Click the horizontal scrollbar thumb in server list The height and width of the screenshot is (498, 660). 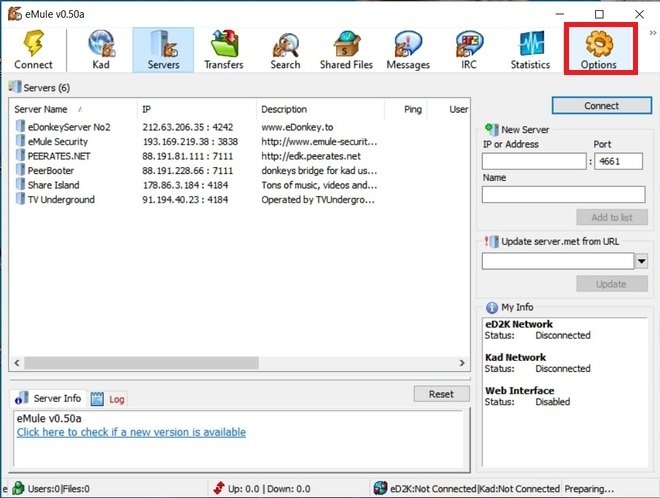pyautogui.click(x=141, y=363)
